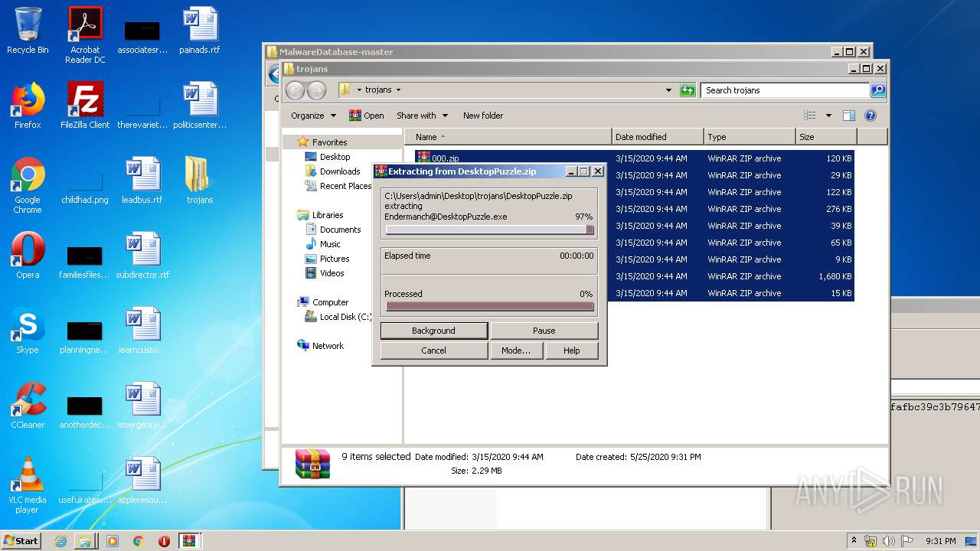Pause the extraction
This screenshot has height=551, width=980.
pos(544,331)
